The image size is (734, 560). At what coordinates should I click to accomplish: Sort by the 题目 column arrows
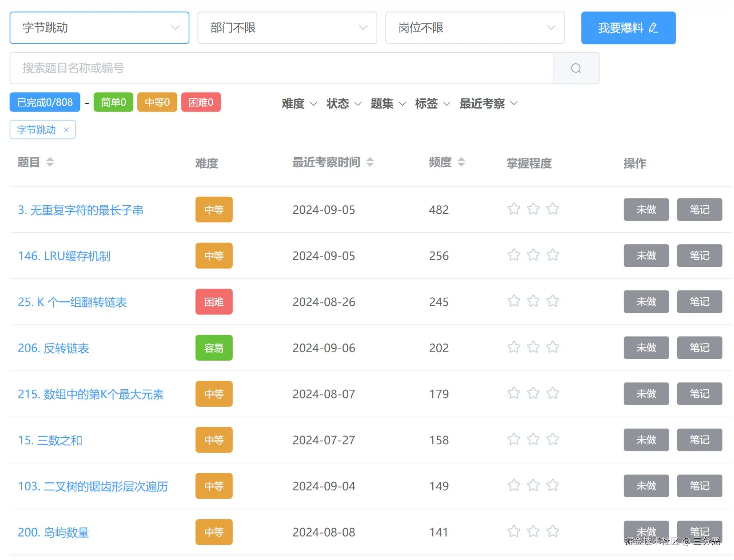(50, 162)
